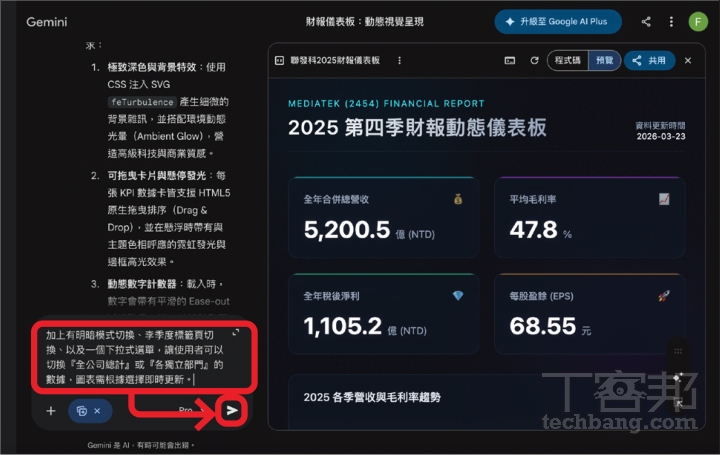
Task: Click the Gemini logo
Action: click(46, 22)
